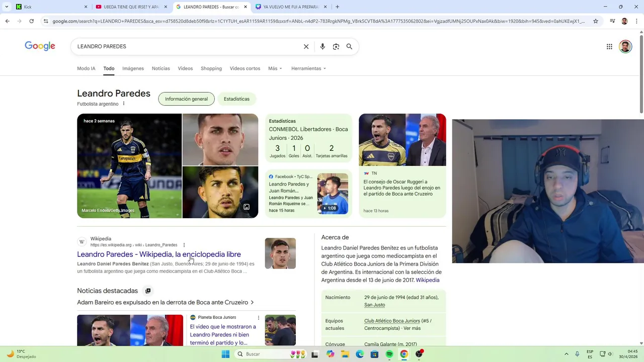Image resolution: width=644 pixels, height=362 pixels.
Task: Open Google Lens image search icon
Action: click(x=336, y=46)
